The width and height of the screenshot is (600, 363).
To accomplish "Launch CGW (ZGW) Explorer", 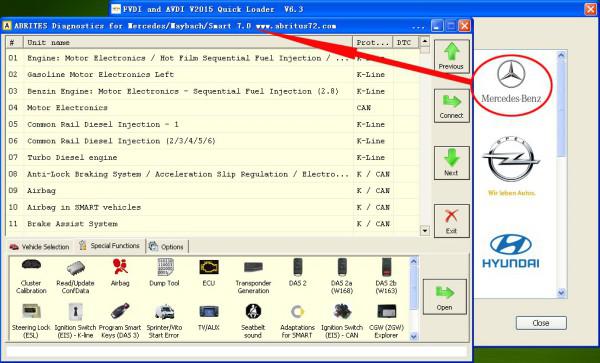I will (x=386, y=321).
